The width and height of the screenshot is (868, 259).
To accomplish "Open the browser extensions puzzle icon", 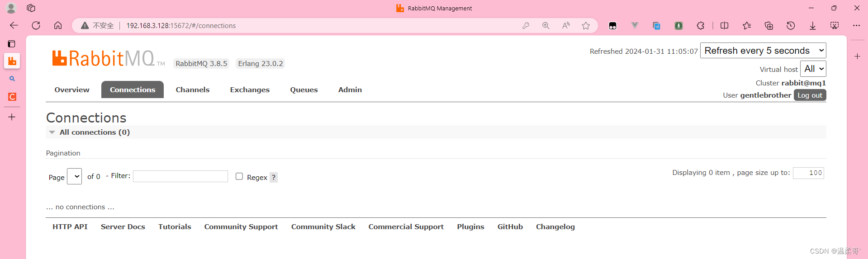I will (701, 26).
